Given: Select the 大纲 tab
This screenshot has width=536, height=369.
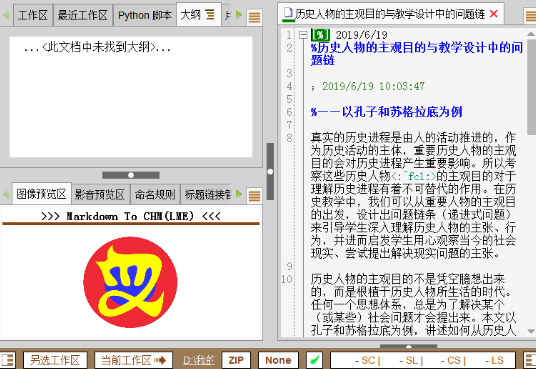Looking at the screenshot, I should [x=198, y=15].
